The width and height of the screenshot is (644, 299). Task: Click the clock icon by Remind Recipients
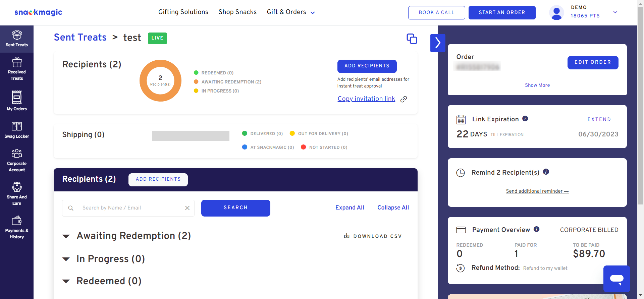461,173
